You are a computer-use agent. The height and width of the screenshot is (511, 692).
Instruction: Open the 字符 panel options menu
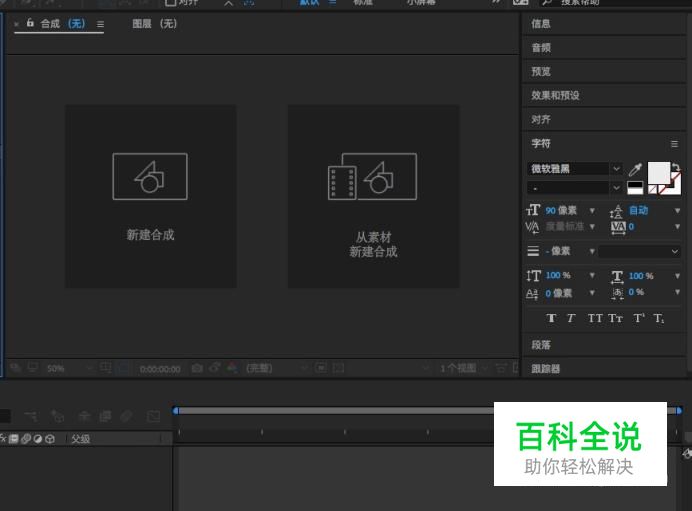[674, 144]
